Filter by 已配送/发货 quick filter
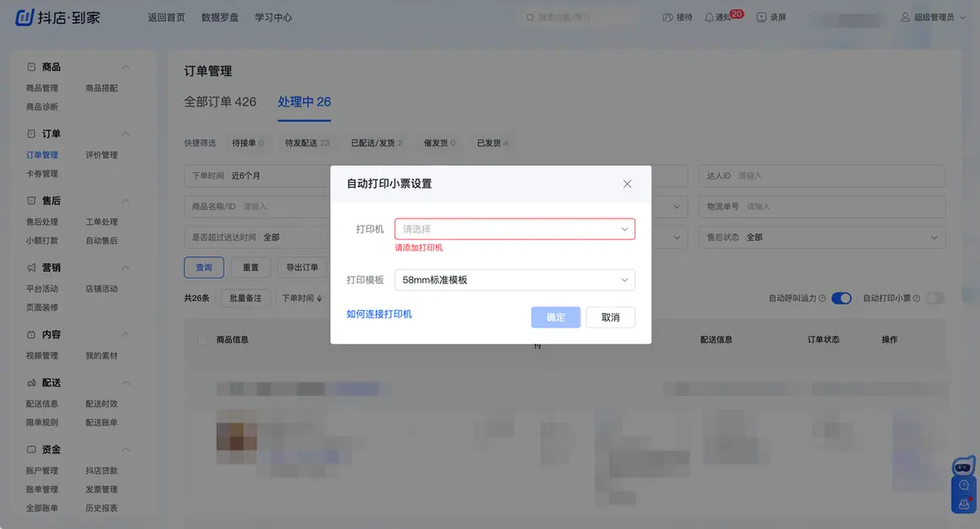The width and height of the screenshot is (980, 529). tap(376, 143)
